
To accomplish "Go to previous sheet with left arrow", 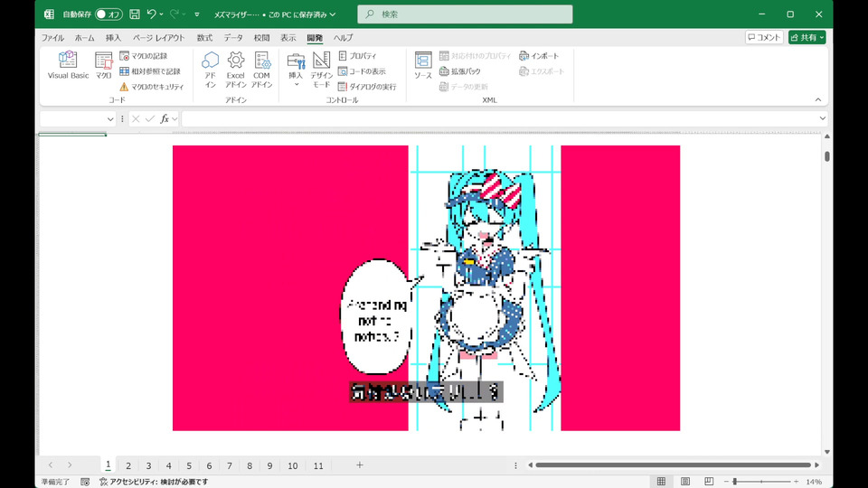I will [51, 465].
